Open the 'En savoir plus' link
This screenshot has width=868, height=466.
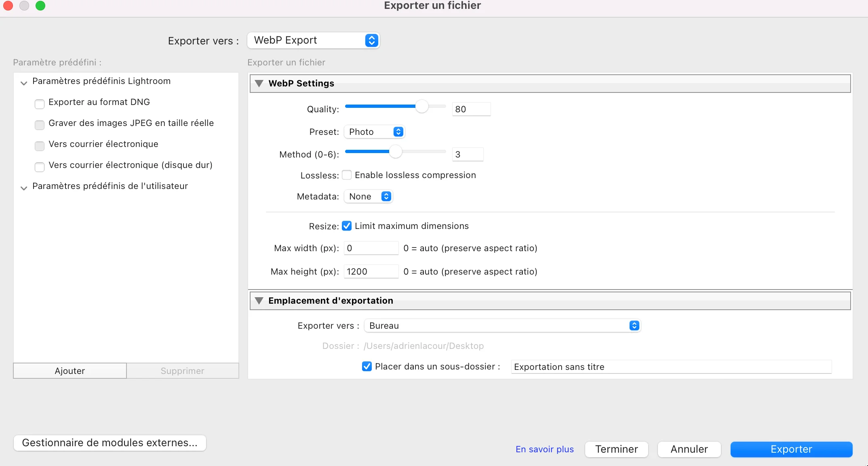[x=544, y=449]
